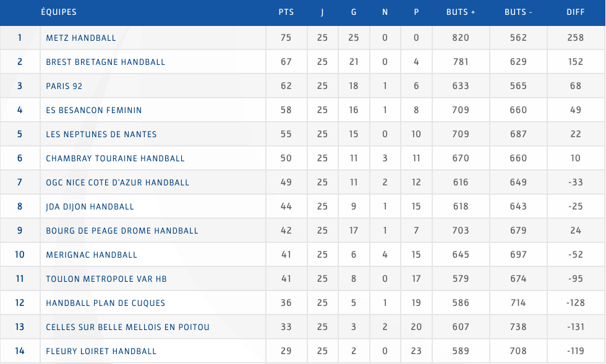The image size is (606, 364).
Task: Select the BUTS - column header
Action: 518,12
